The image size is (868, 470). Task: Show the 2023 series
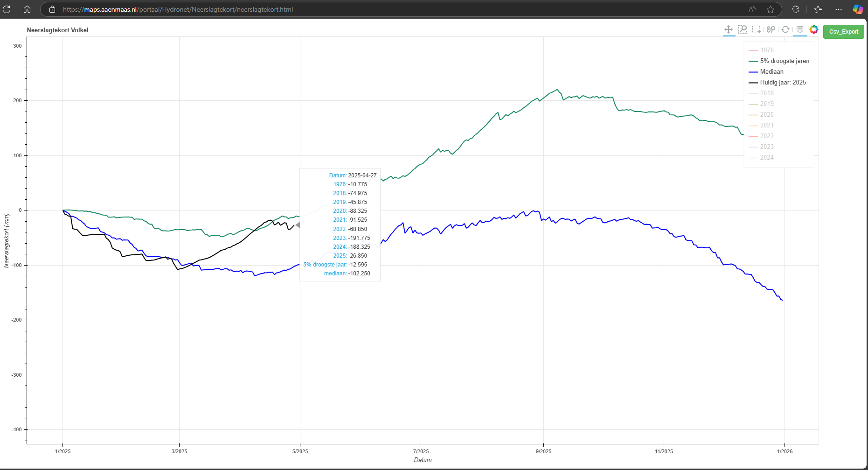tap(761, 147)
